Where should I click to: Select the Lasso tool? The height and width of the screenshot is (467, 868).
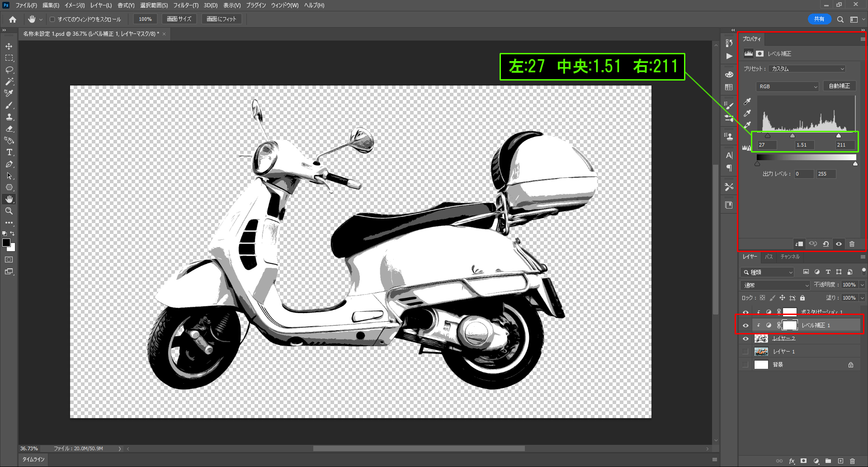pos(9,70)
